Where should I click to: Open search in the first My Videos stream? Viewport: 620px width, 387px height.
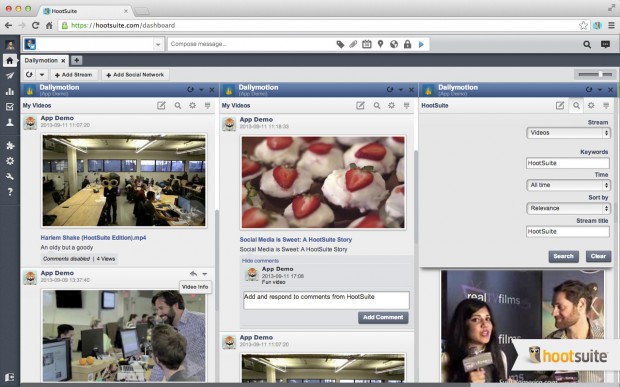click(178, 106)
